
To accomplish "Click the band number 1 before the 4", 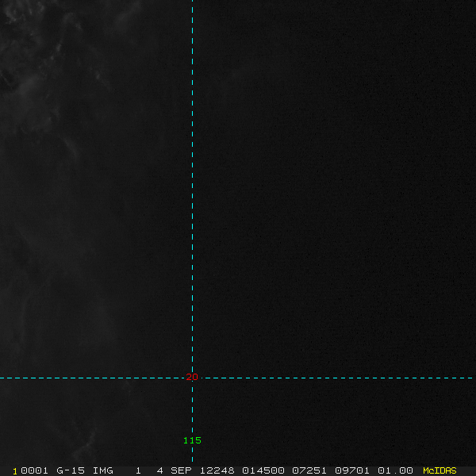I will coord(138,470).
